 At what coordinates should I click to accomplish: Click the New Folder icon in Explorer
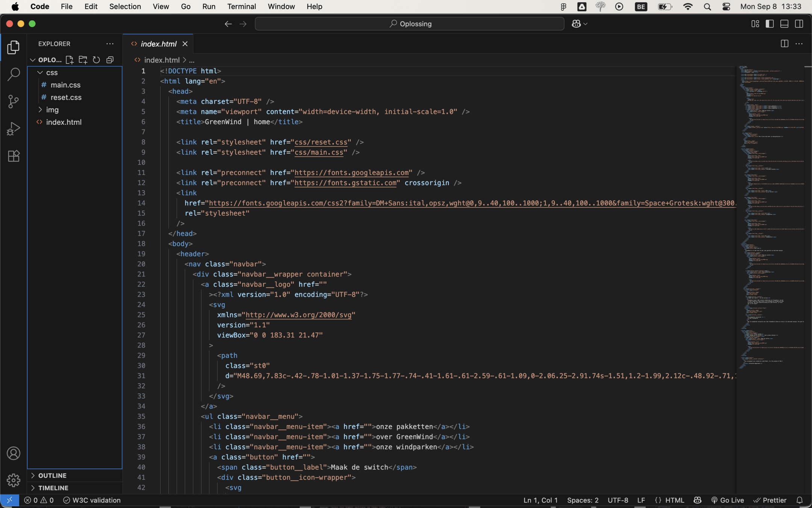83,60
